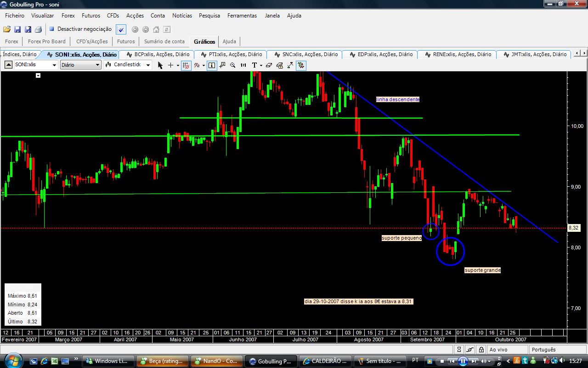This screenshot has width=588, height=368.
Task: Toggle the grid lines button
Action: pyautogui.click(x=186, y=65)
